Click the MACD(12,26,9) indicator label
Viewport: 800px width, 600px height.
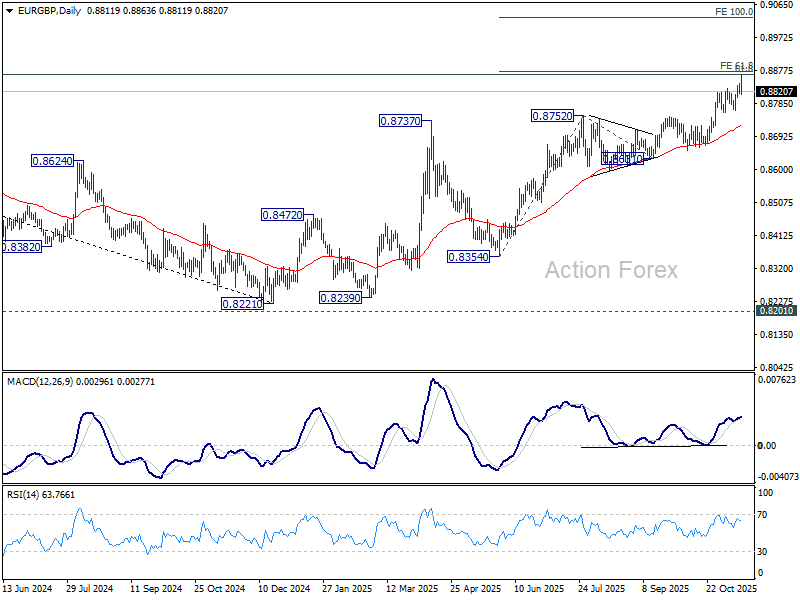[40, 382]
